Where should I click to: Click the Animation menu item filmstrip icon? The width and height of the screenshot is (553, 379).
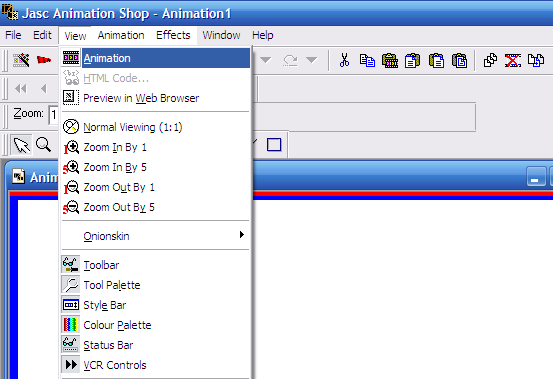click(71, 58)
